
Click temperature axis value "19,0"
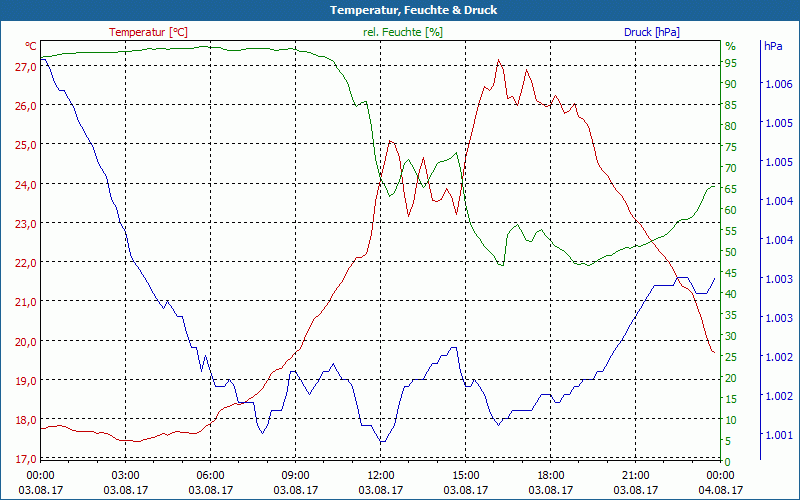(26, 381)
